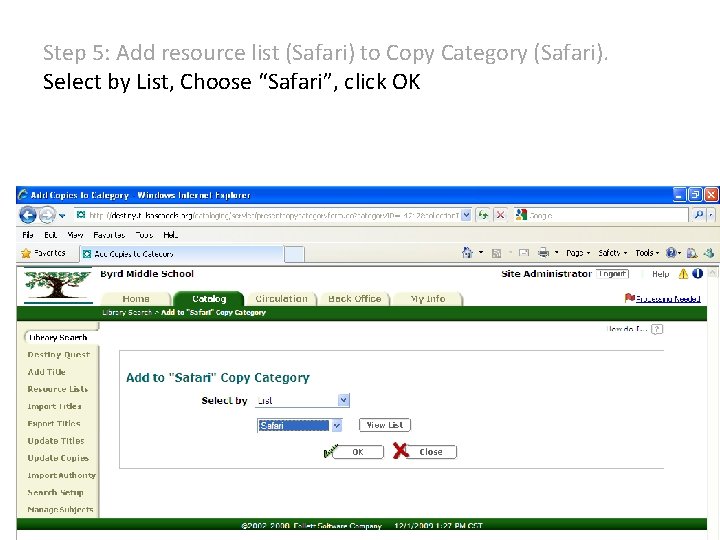Click the Feeds toolbar icon
The image size is (720, 540).
496,253
